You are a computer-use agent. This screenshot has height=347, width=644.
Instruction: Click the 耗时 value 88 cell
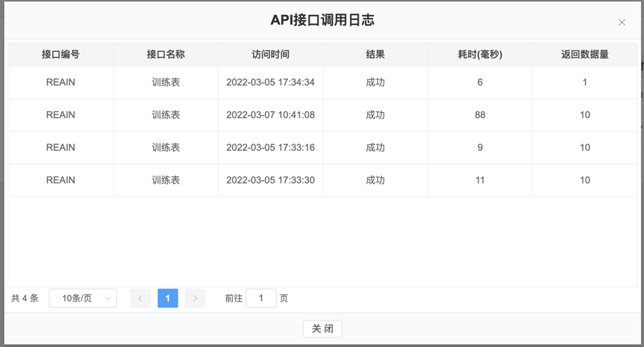coord(480,115)
